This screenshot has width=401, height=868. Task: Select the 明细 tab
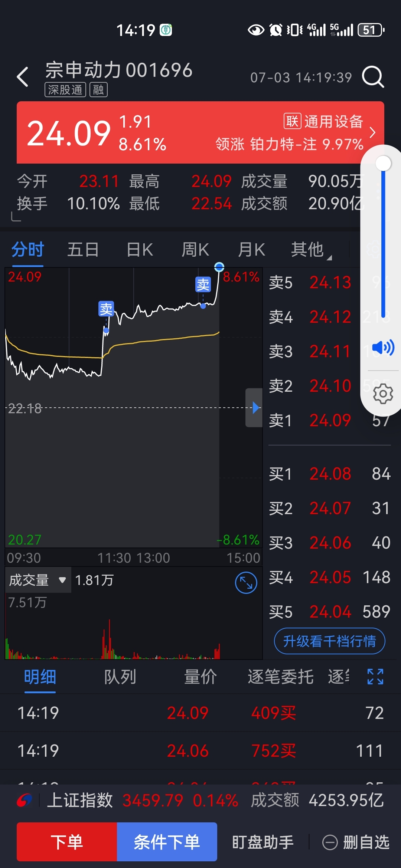click(40, 677)
